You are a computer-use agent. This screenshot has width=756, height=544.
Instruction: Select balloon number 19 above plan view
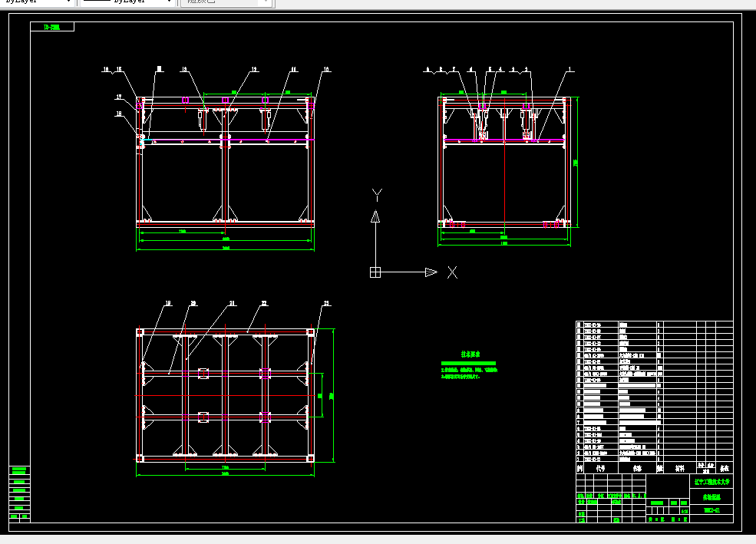[168, 303]
